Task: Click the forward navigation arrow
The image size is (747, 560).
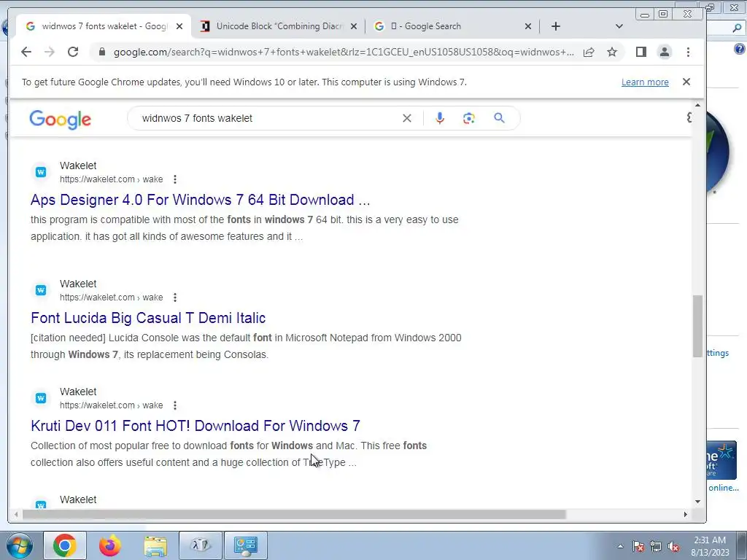Action: coord(50,52)
